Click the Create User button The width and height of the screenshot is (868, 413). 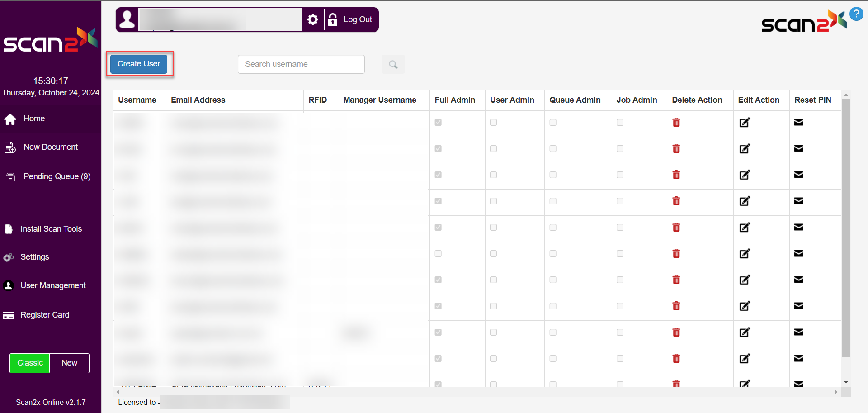[x=139, y=64]
